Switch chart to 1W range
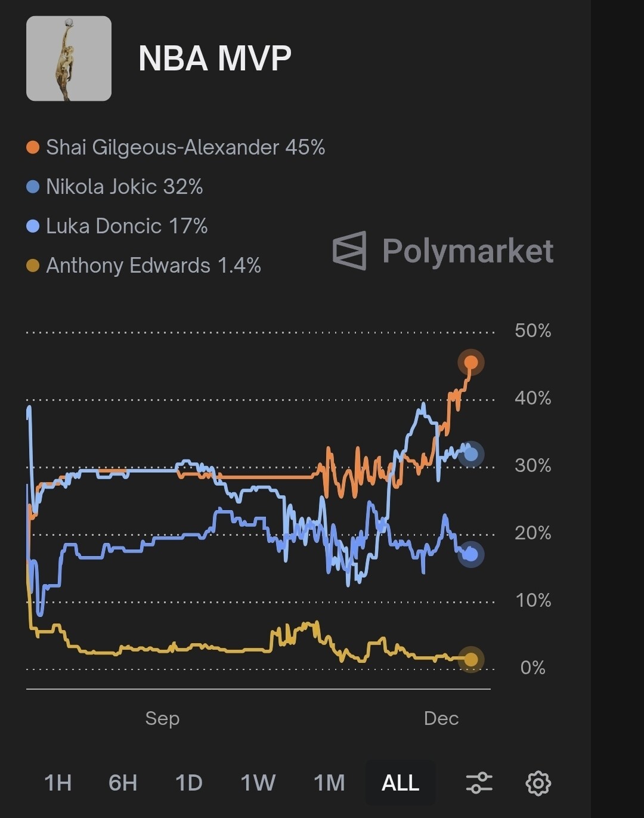Screen dimensions: 644x818 coord(258,783)
